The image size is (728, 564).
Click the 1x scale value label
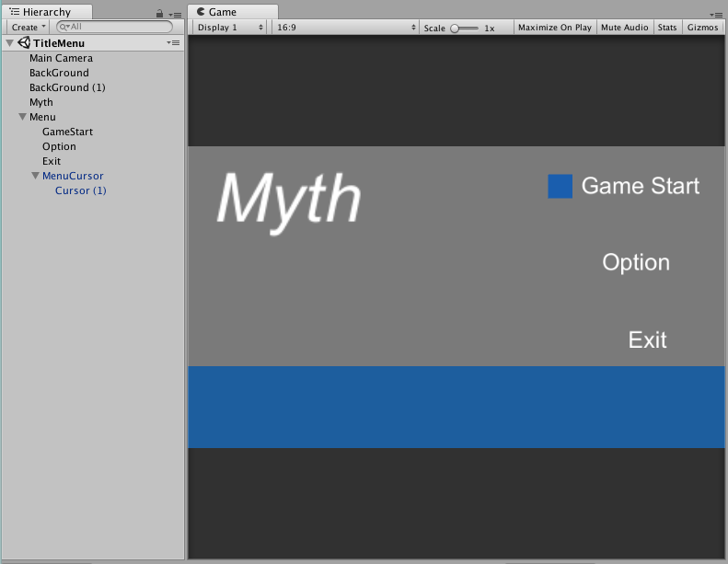click(490, 29)
